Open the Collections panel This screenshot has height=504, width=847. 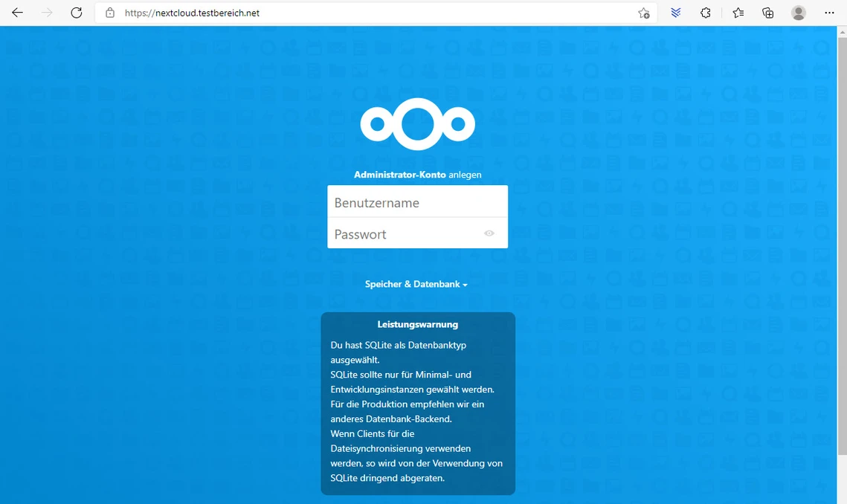coord(767,13)
